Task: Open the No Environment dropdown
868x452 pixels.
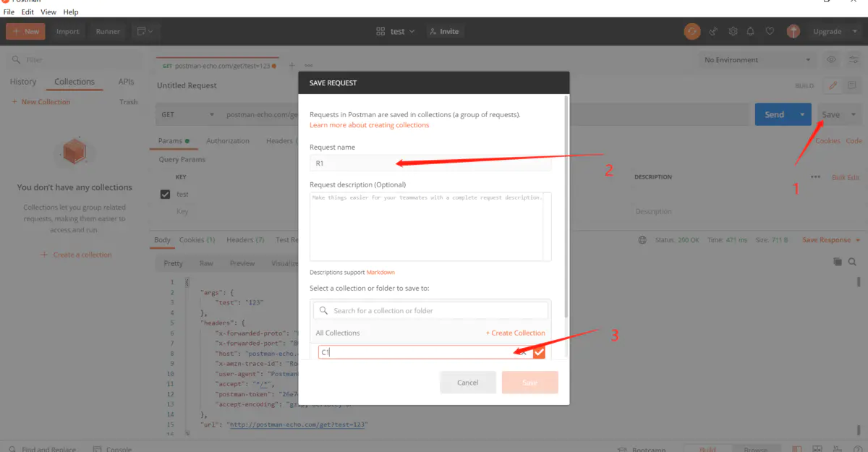Action: point(757,60)
